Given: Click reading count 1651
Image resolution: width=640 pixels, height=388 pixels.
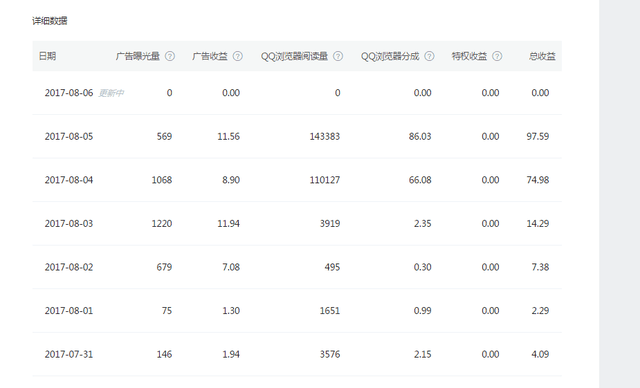Looking at the screenshot, I should pyautogui.click(x=330, y=311).
